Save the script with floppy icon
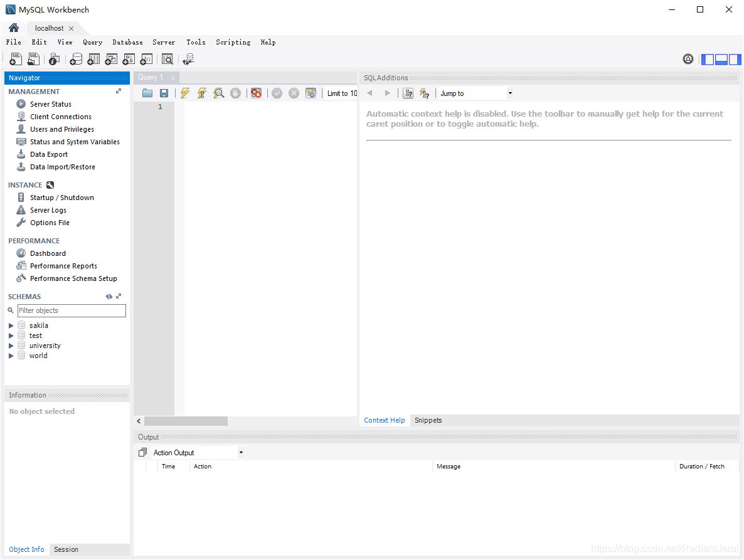 coord(164,93)
